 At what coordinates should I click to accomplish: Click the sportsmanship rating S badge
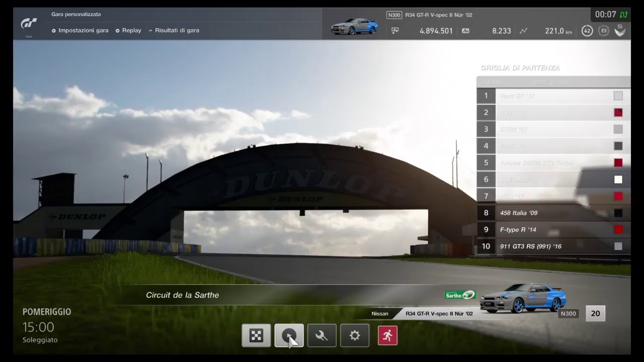tap(620, 30)
